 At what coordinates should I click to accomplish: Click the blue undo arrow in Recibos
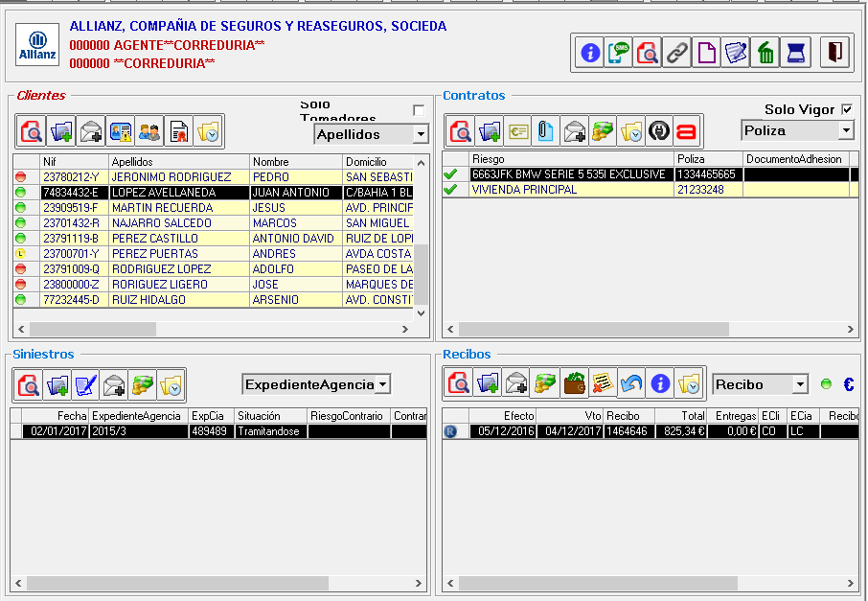pos(631,383)
